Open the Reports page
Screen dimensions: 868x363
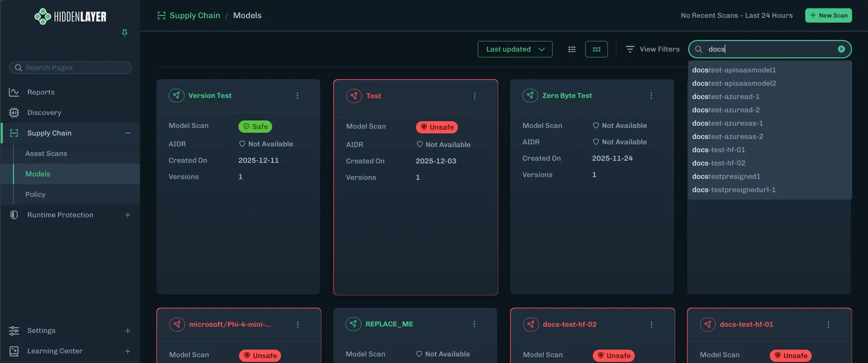click(x=41, y=92)
